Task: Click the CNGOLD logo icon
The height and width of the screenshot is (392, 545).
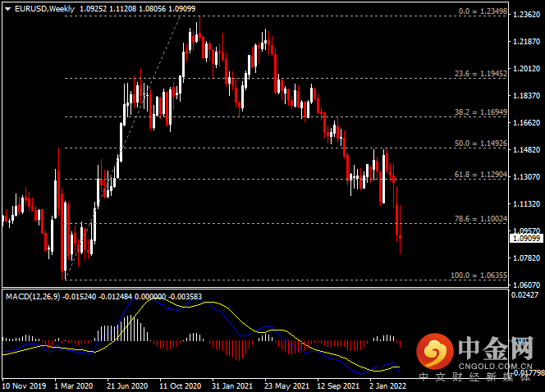Action: pos(435,351)
